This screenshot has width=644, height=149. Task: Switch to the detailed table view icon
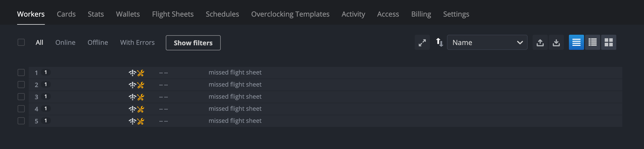(592, 43)
